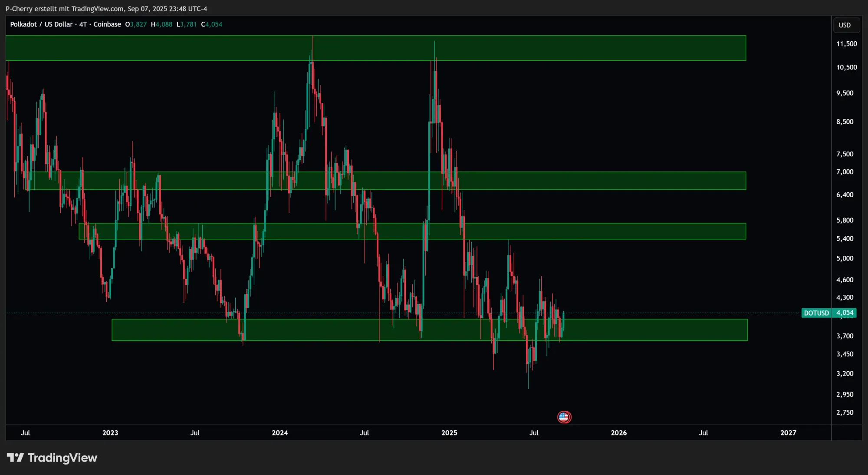Image resolution: width=868 pixels, height=475 pixels.
Task: Click the 3,700 price axis label
Action: 845,336
